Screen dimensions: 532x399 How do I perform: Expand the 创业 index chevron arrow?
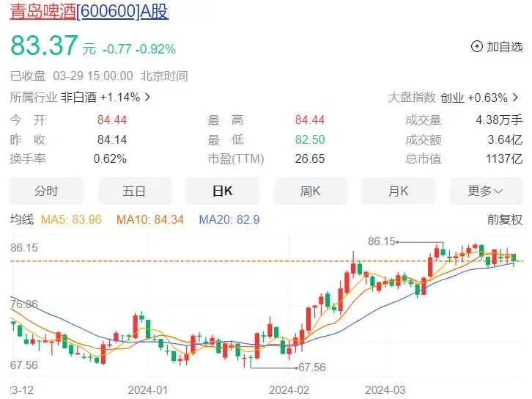tap(515, 98)
